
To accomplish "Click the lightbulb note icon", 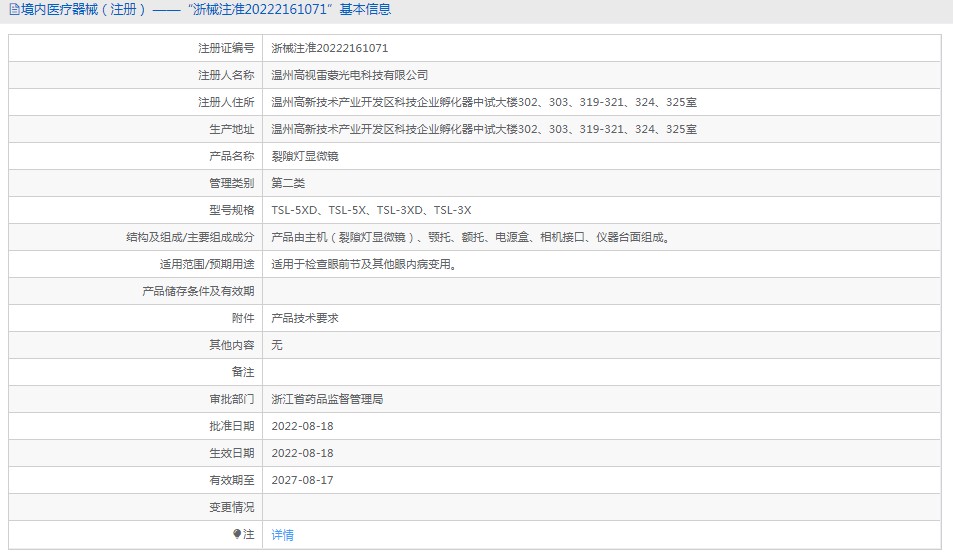I will (237, 534).
